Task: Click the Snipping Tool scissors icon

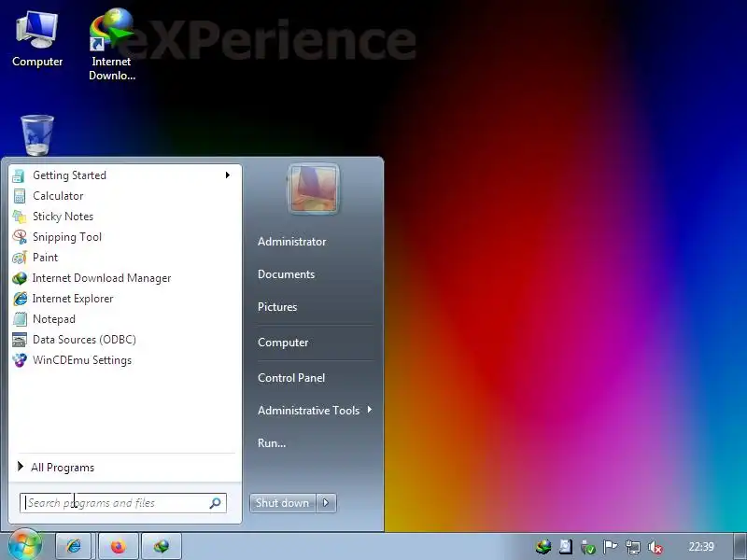Action: coord(19,237)
